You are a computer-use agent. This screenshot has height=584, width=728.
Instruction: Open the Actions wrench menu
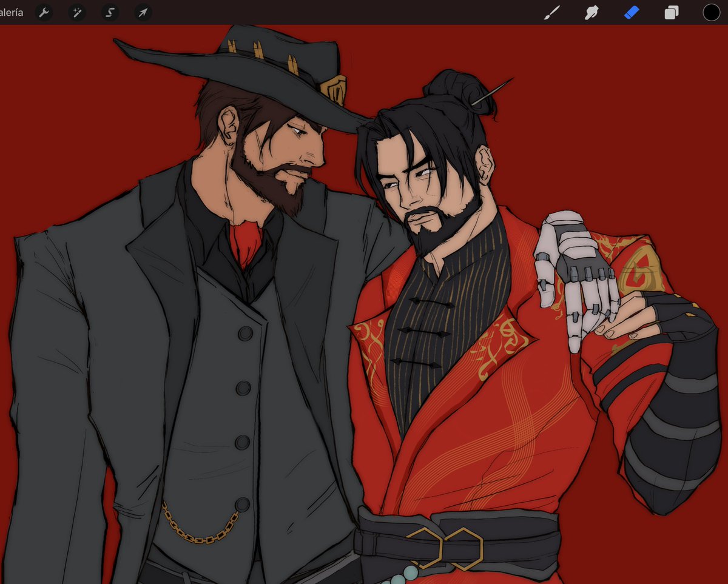click(x=44, y=12)
